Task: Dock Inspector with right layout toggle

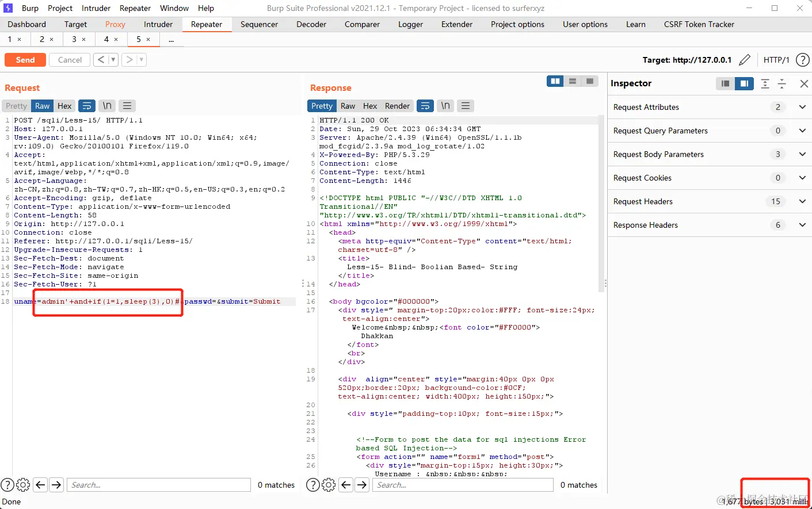Action: coord(744,83)
